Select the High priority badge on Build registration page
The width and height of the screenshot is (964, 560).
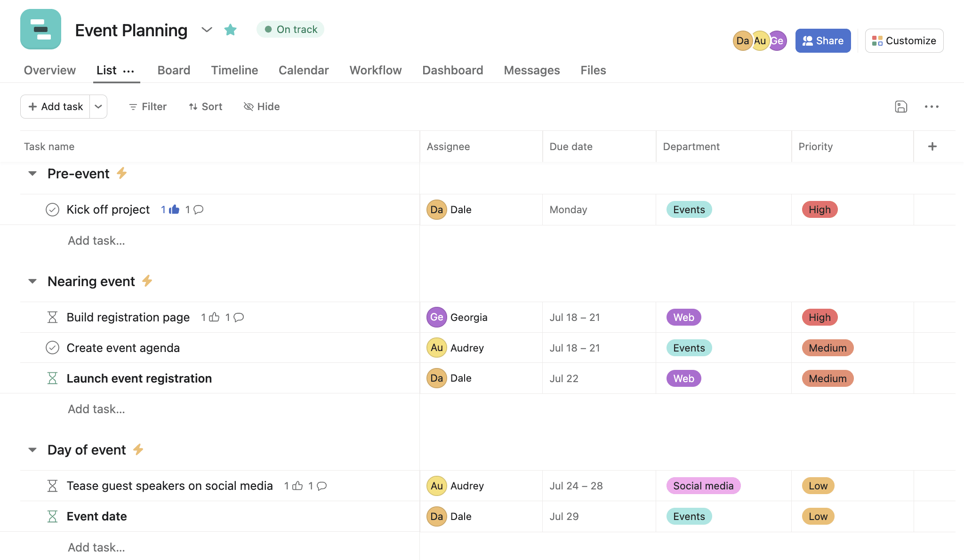(x=819, y=317)
